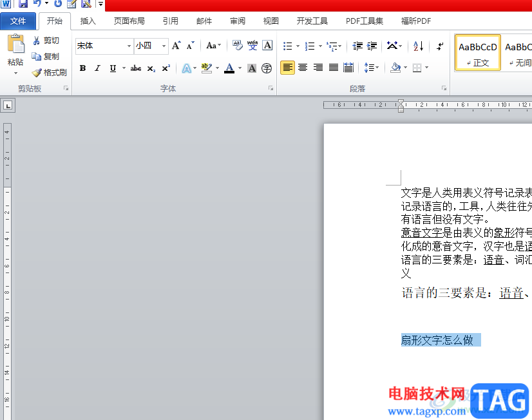This screenshot has height=420, width=532.
Task: Click the Text Highlight Color button
Action: [x=207, y=68]
